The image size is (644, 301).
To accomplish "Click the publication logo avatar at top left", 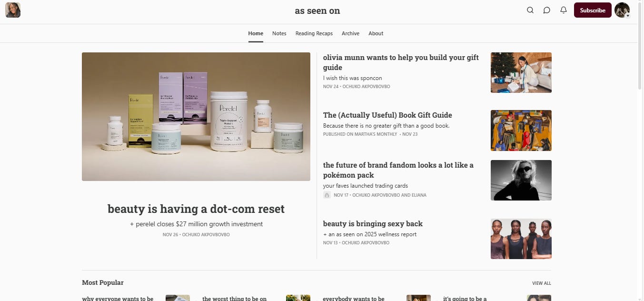I will tap(13, 10).
